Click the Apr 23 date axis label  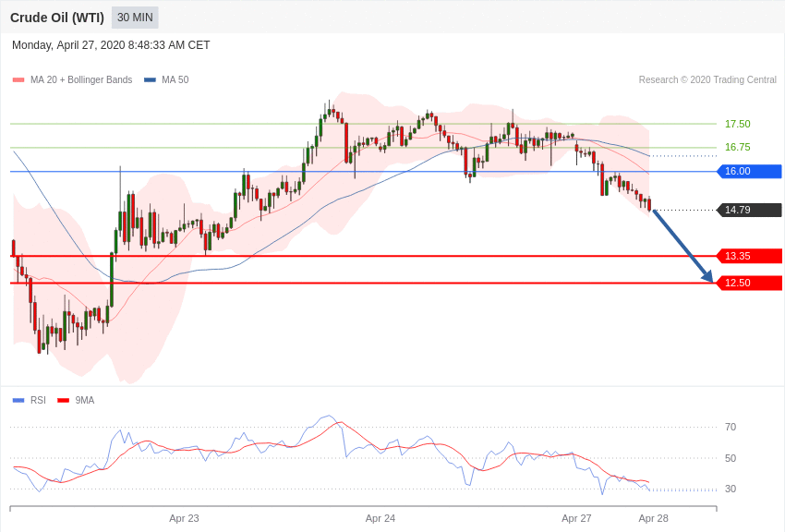(184, 518)
